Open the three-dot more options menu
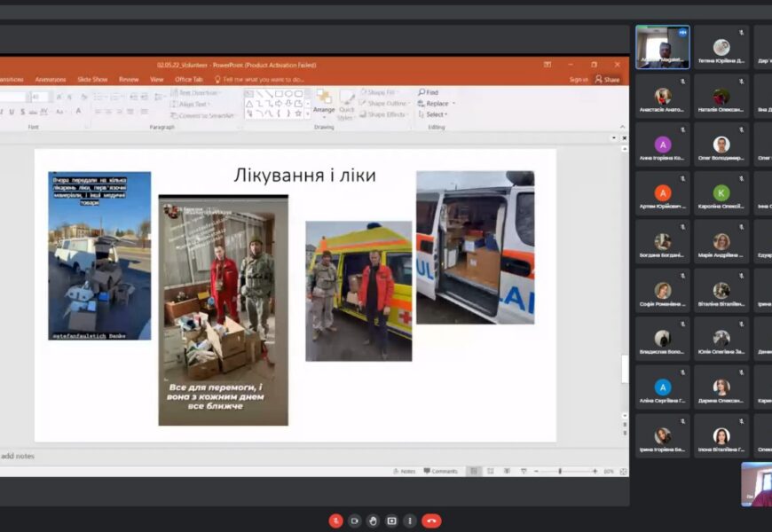This screenshot has width=772, height=532. (x=410, y=520)
